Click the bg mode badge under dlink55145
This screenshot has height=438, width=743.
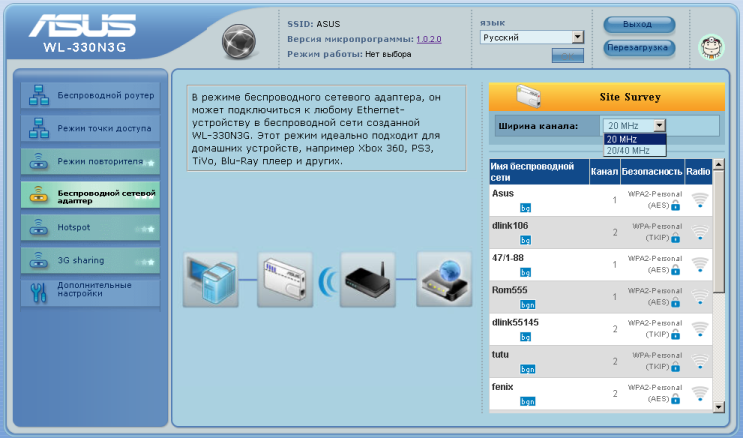coord(526,337)
